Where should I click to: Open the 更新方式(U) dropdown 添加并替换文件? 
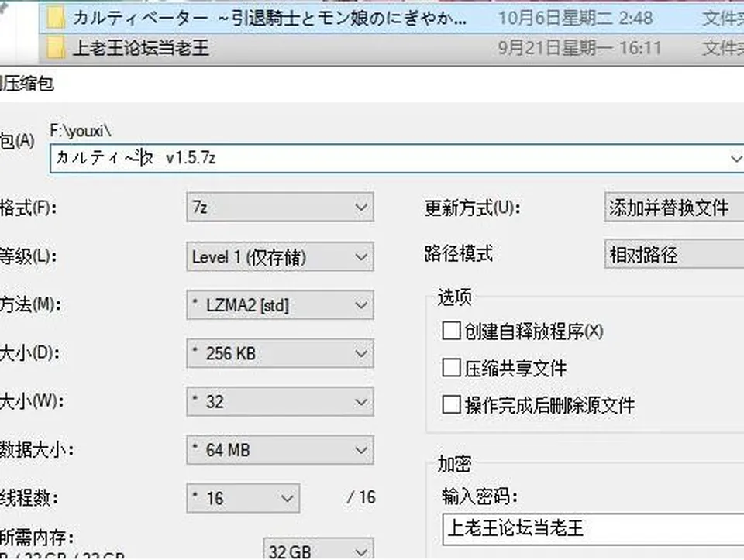pyautogui.click(x=674, y=207)
